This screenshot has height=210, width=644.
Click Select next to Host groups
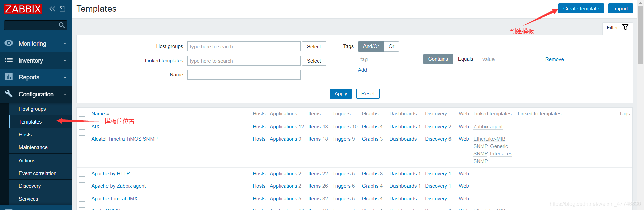coord(314,46)
